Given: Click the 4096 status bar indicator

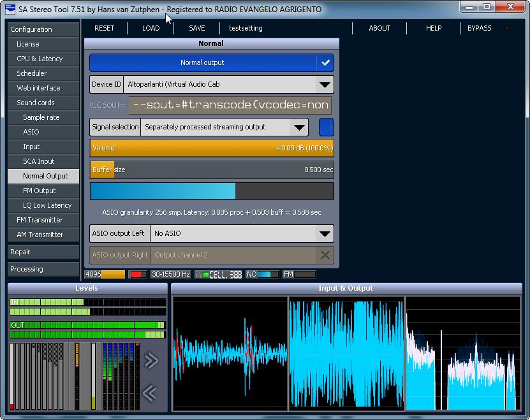Looking at the screenshot, I should point(105,274).
